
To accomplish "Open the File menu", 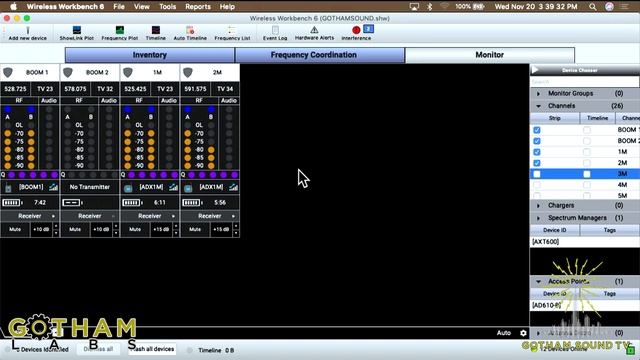I will [x=119, y=7].
